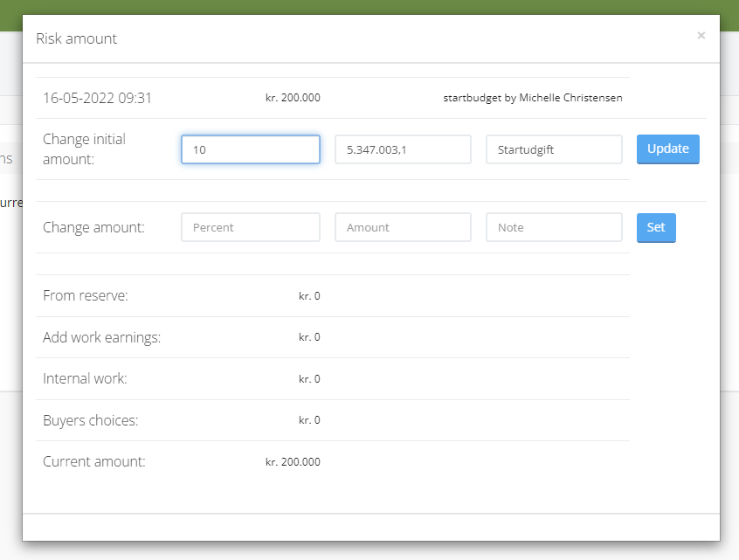Screen dimensions: 739x560
Task: Click the empty Percent input field
Action: point(251,227)
